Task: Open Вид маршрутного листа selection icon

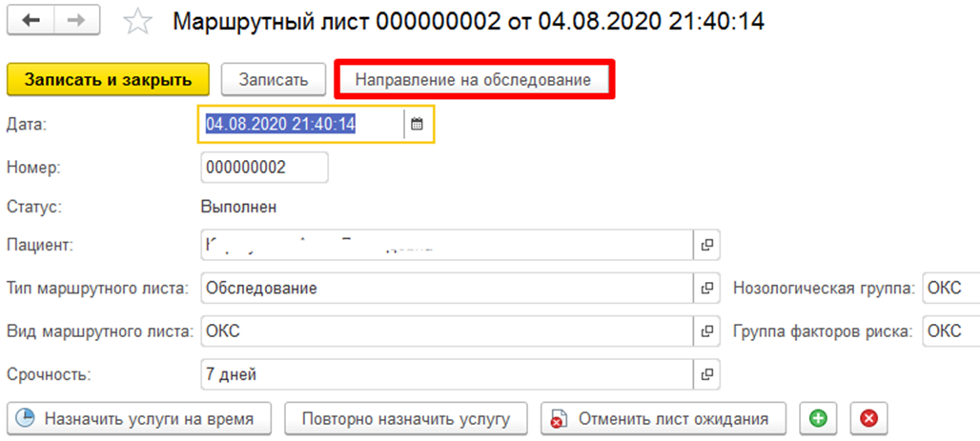Action: coord(706,331)
